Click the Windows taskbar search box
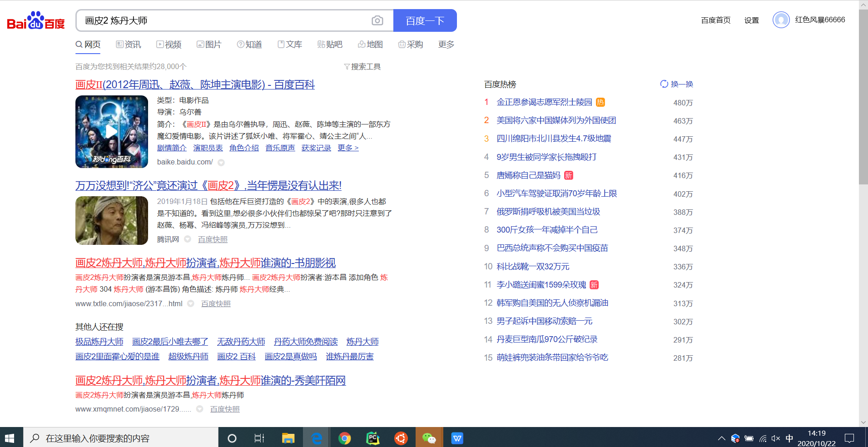Viewport: 868px width, 447px height. click(121, 438)
